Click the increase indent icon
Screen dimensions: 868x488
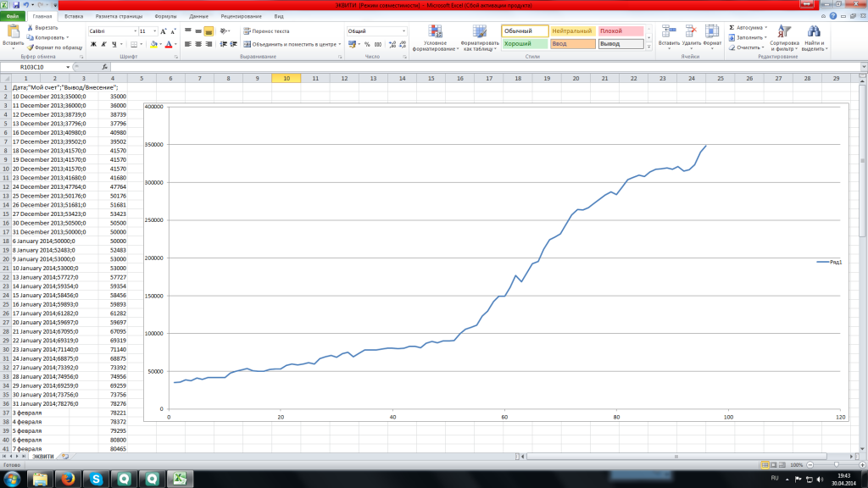pyautogui.click(x=234, y=44)
